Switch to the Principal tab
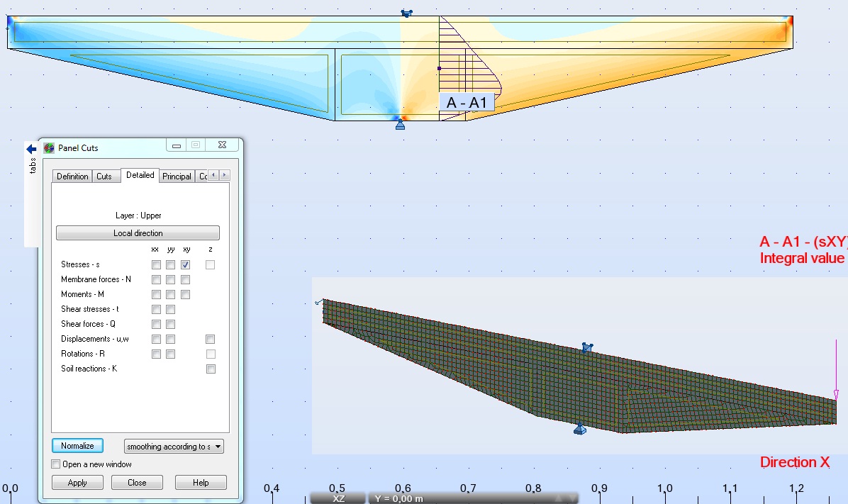This screenshot has width=848, height=504. [177, 176]
